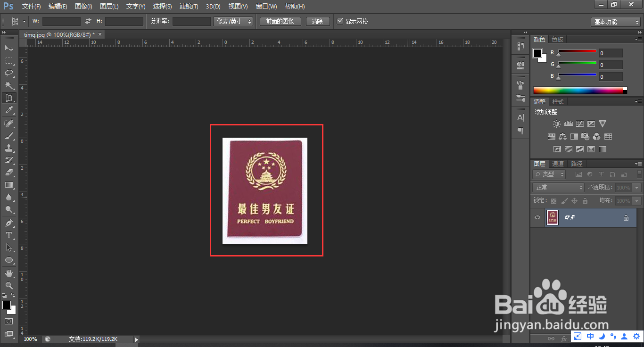Open the Brush Presets panel icon

(520, 99)
